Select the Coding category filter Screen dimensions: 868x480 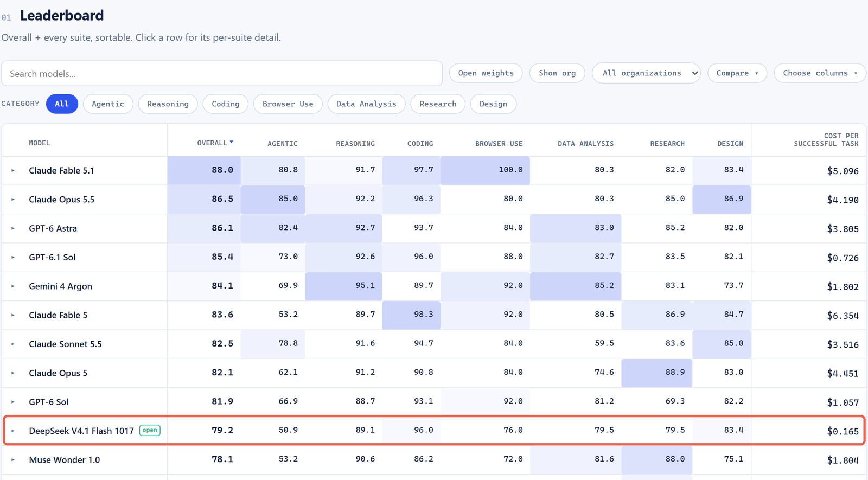click(226, 104)
